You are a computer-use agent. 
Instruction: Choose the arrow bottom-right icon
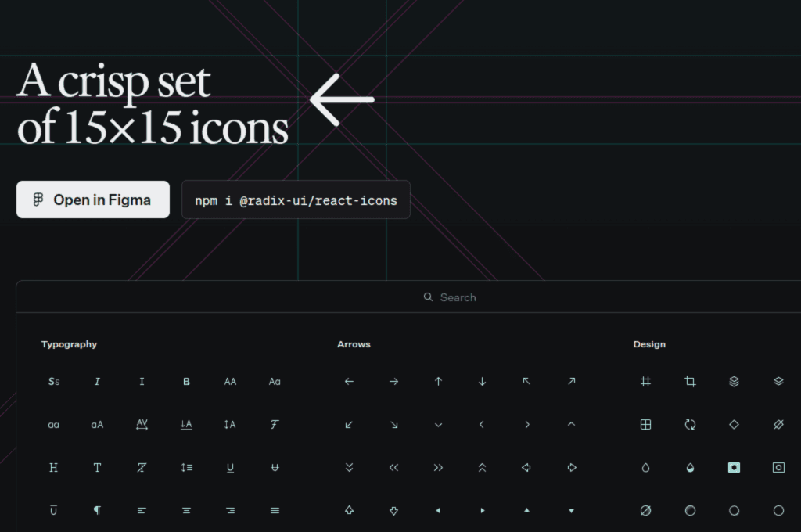(x=394, y=425)
